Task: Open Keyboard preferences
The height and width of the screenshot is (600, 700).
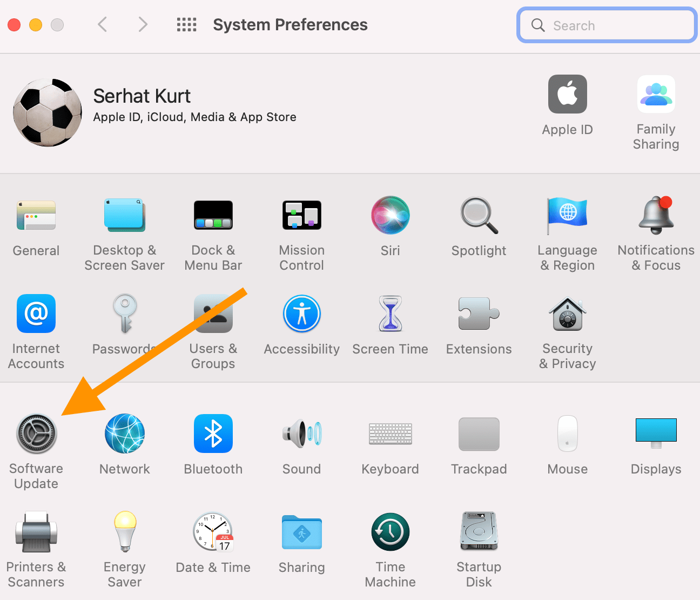Action: tap(391, 434)
